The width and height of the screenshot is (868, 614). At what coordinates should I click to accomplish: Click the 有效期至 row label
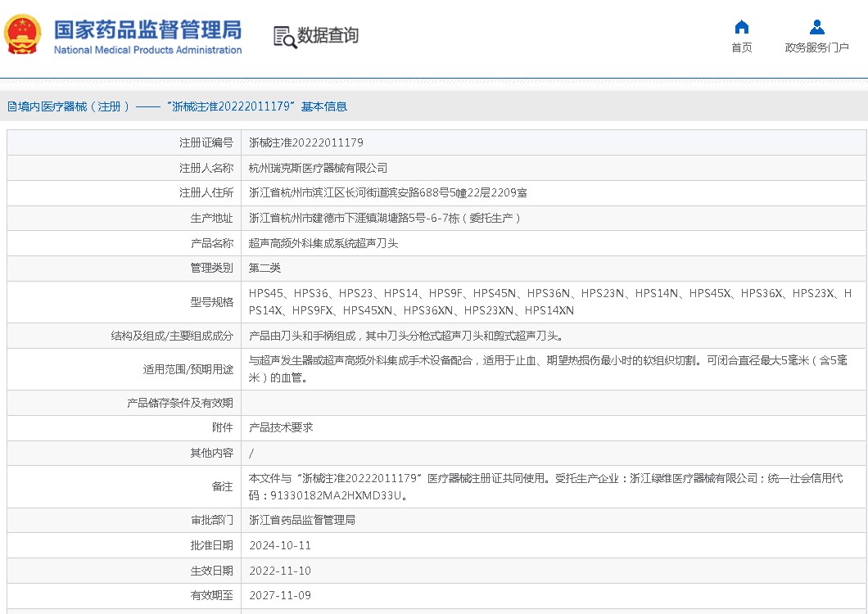click(x=211, y=595)
